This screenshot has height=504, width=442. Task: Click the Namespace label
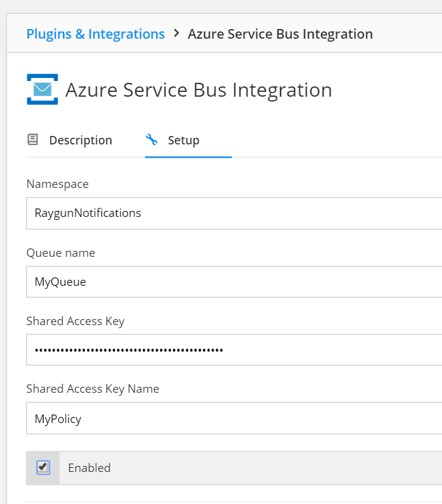(x=57, y=184)
